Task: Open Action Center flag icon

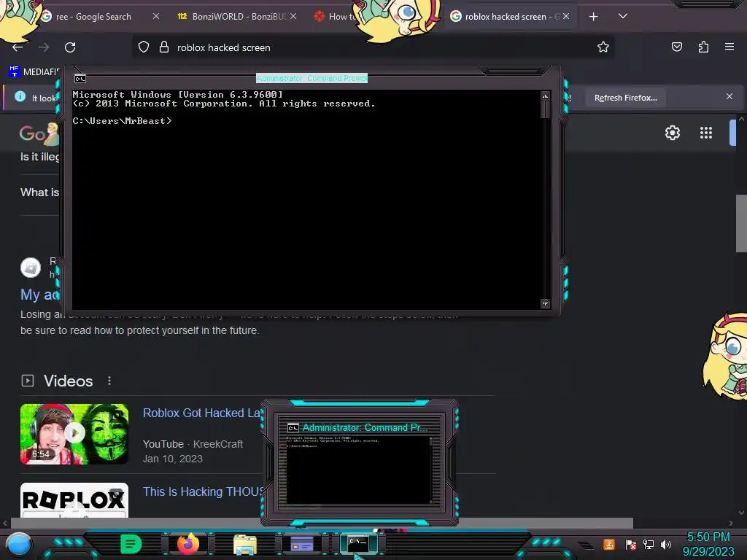Action: pos(630,545)
